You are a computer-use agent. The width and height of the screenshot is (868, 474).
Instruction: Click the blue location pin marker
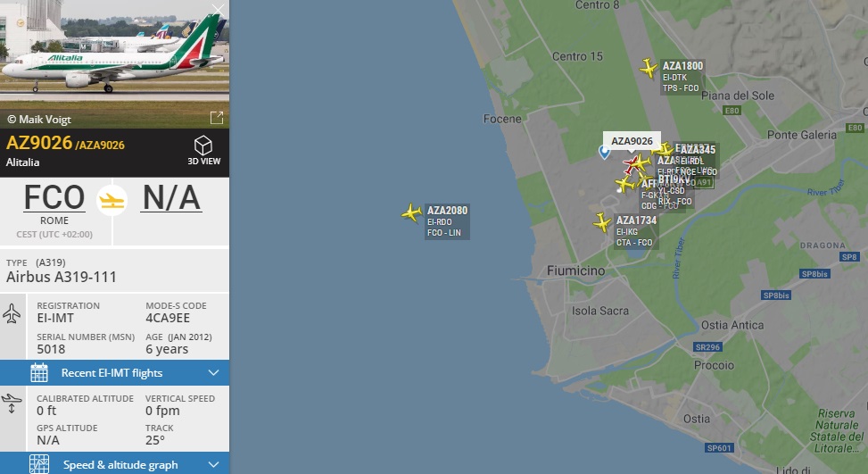(605, 152)
